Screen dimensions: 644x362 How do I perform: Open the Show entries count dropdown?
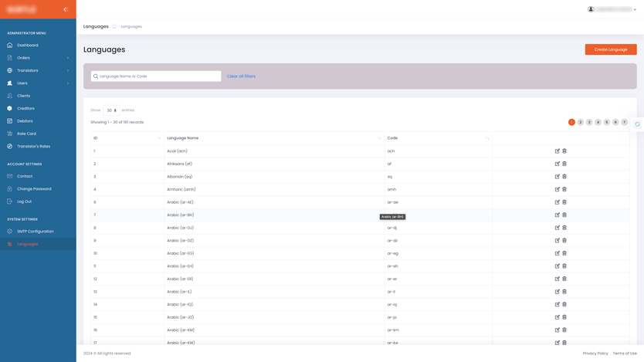[x=112, y=110]
